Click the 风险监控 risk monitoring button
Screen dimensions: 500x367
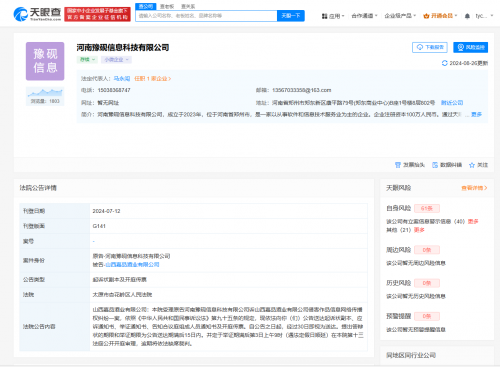470,47
